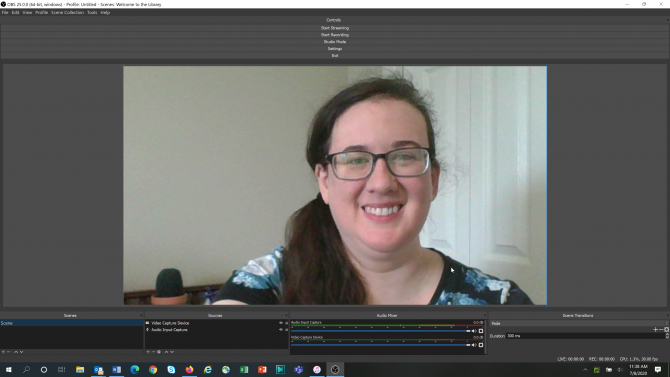The height and width of the screenshot is (377, 670).
Task: Open the Tools menu
Action: tap(92, 12)
